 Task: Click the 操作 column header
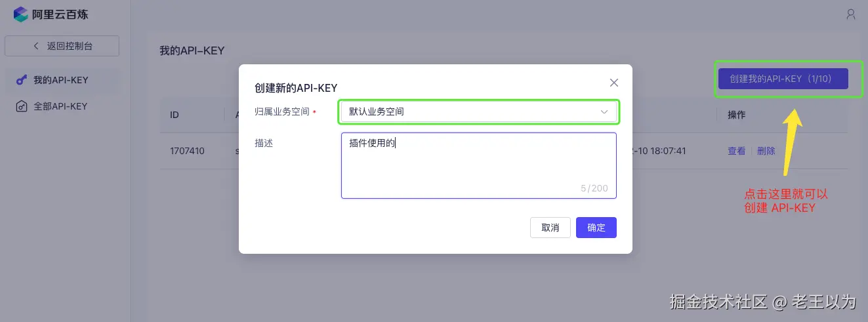point(737,115)
